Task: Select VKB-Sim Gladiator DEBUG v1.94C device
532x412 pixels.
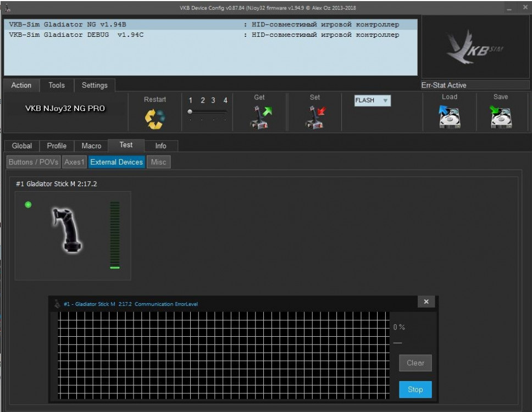Action: 76,35
